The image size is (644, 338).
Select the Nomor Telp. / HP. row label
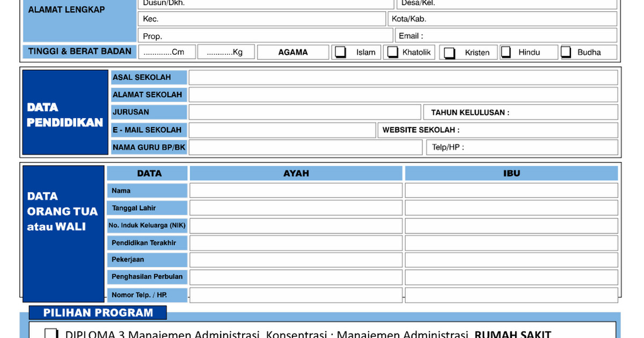pyautogui.click(x=140, y=295)
